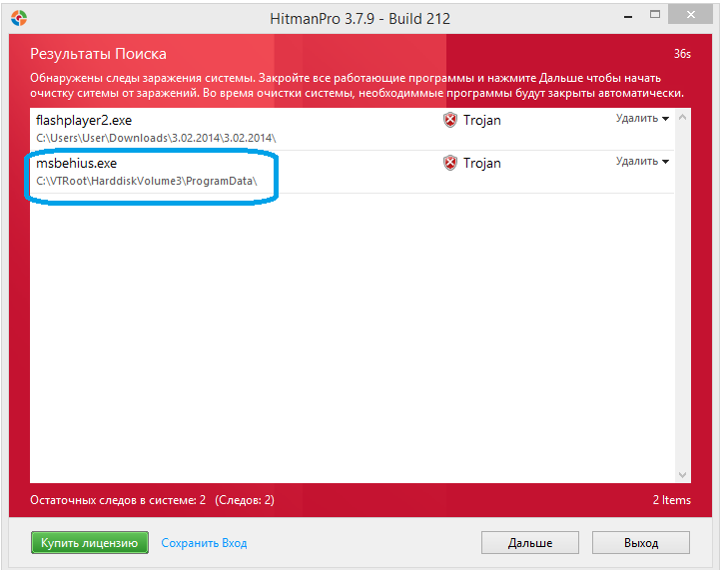Screen dimensions: 728x570
Task: Minimize the HitmanPro window
Action: [x=628, y=16]
